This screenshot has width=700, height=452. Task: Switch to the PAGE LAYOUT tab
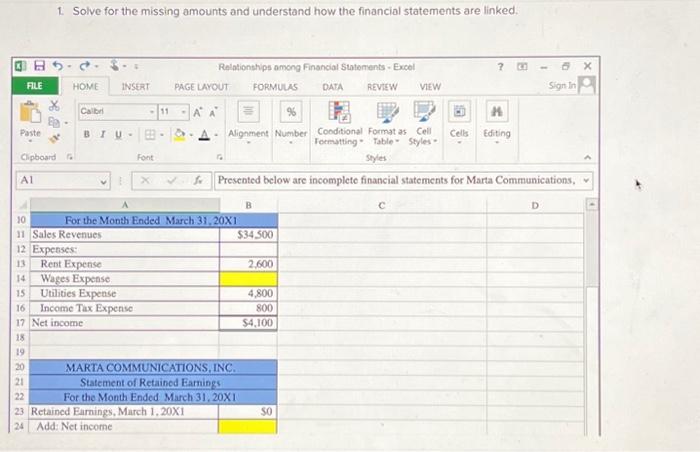(201, 87)
